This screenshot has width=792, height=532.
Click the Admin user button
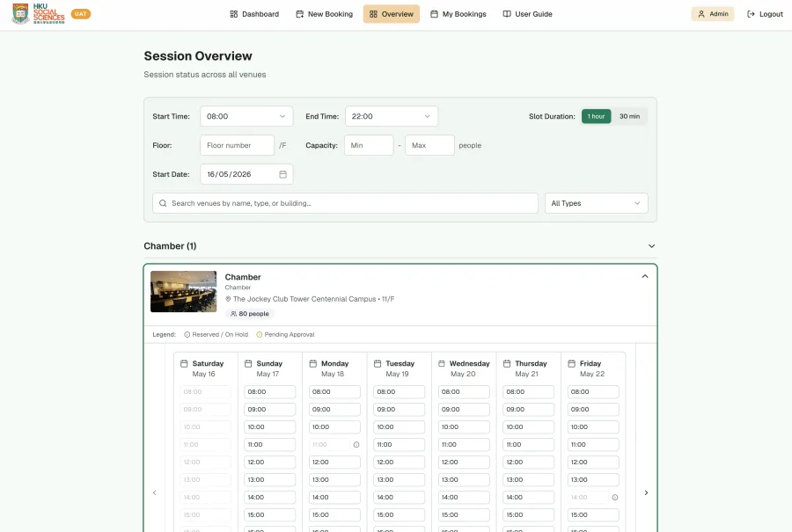[x=713, y=14]
